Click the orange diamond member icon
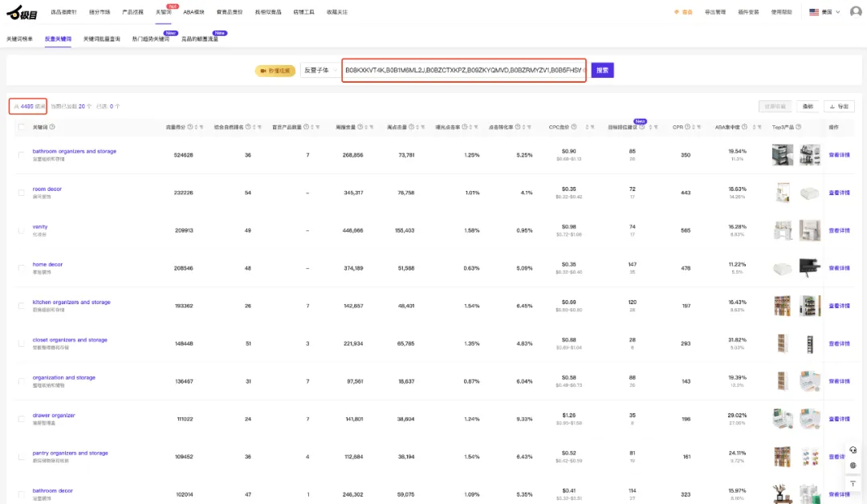The width and height of the screenshot is (867, 504). (x=676, y=12)
